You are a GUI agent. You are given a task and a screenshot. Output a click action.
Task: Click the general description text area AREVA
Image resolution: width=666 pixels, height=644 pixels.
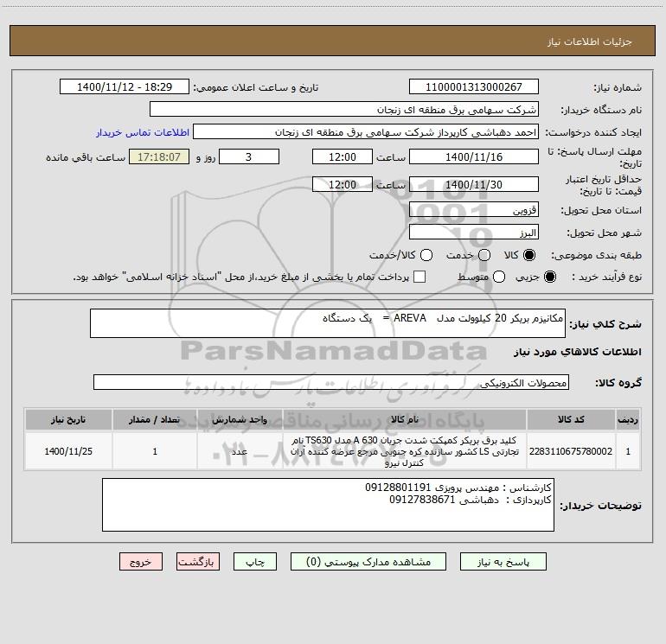(x=328, y=323)
